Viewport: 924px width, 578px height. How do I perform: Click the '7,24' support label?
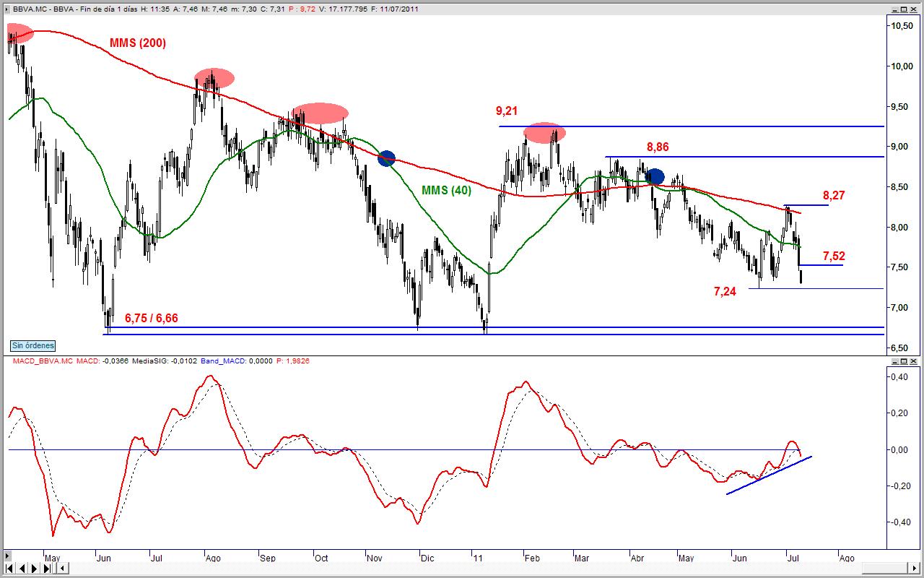coord(725,292)
